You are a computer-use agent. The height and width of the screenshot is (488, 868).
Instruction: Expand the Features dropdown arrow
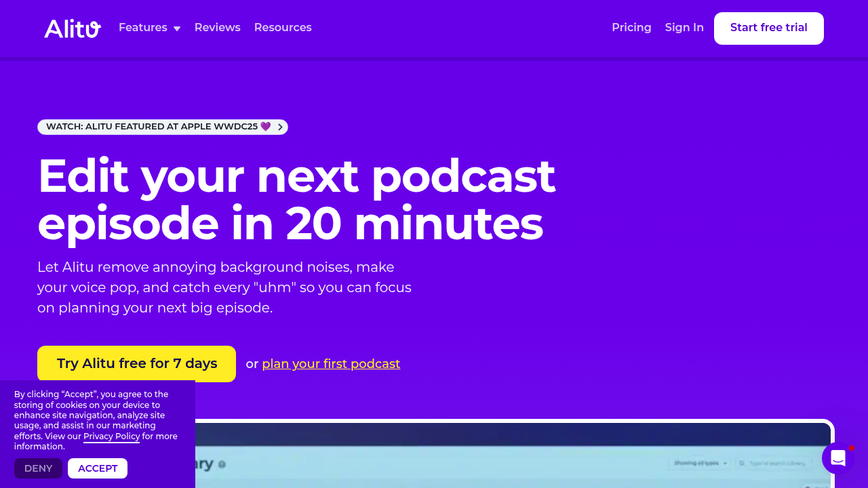(x=177, y=28)
